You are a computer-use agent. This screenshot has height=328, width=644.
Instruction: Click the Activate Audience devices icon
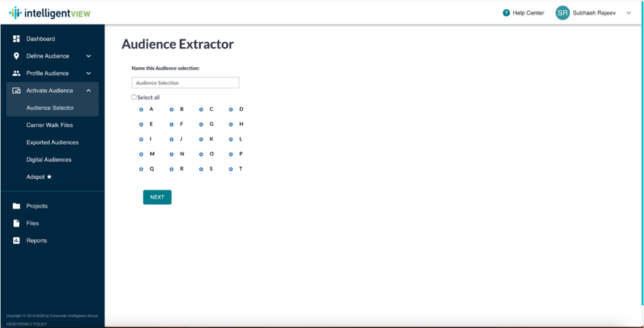(x=16, y=91)
